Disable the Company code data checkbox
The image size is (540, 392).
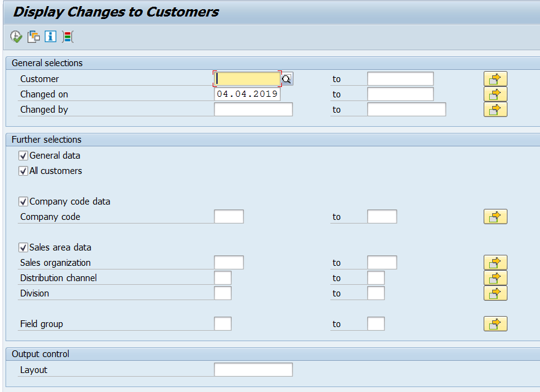pyautogui.click(x=24, y=202)
